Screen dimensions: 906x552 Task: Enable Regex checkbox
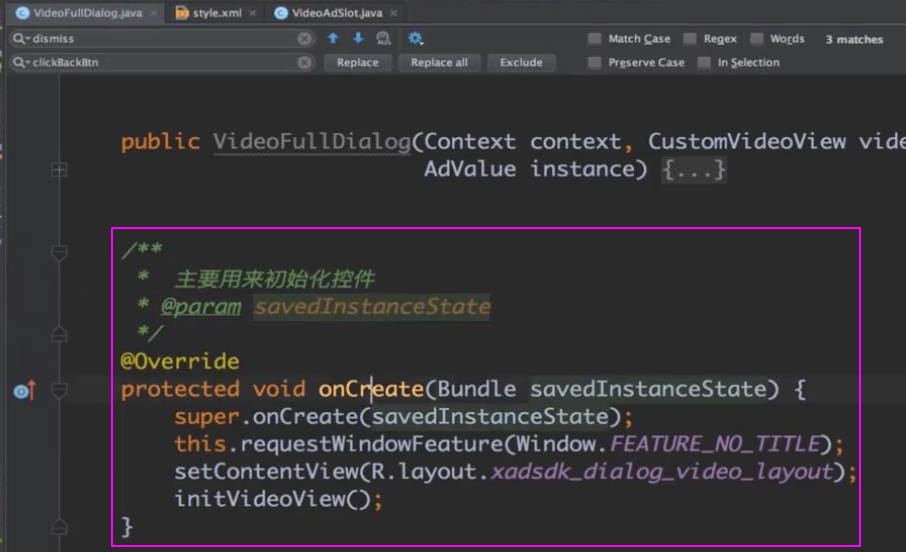pos(689,39)
